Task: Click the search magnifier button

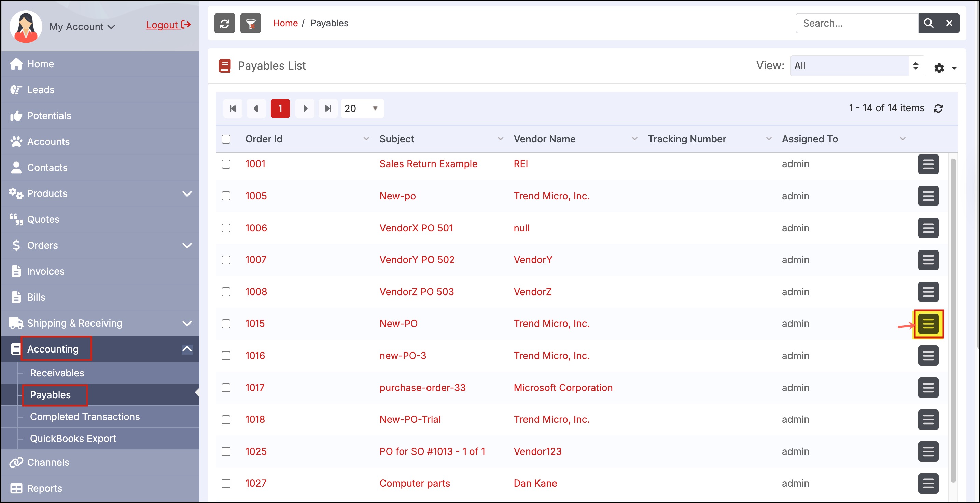Action: click(x=928, y=23)
